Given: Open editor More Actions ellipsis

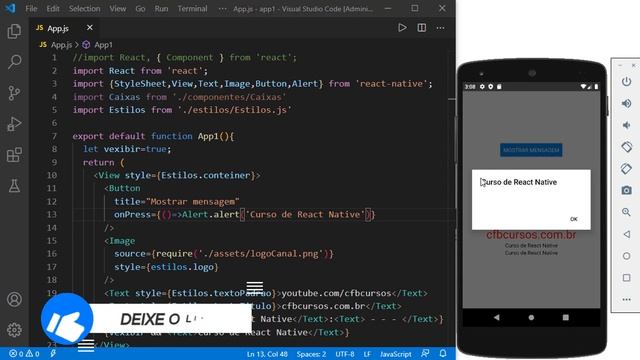Looking at the screenshot, I should [x=440, y=28].
